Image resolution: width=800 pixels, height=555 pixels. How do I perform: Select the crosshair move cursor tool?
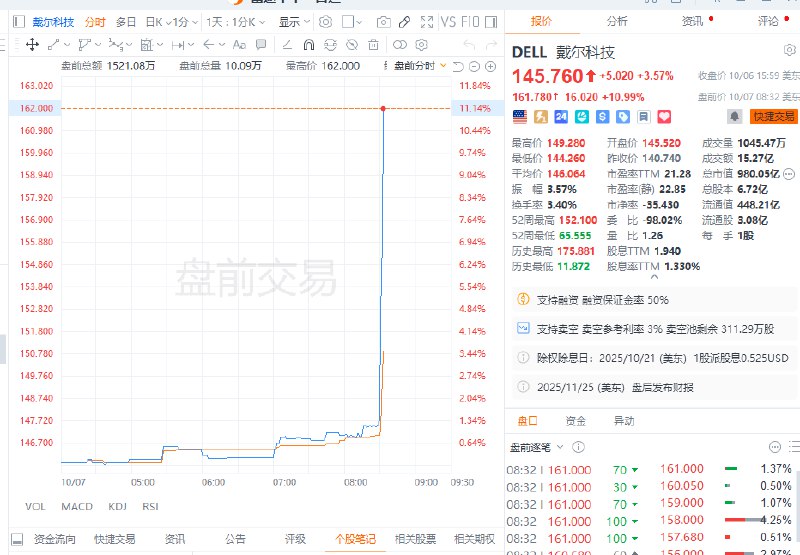[32, 45]
